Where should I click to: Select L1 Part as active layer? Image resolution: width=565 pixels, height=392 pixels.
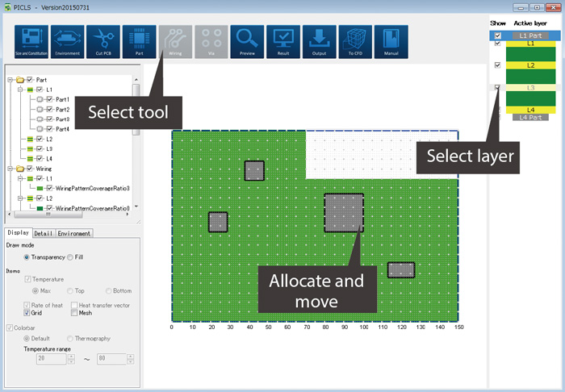click(x=530, y=35)
